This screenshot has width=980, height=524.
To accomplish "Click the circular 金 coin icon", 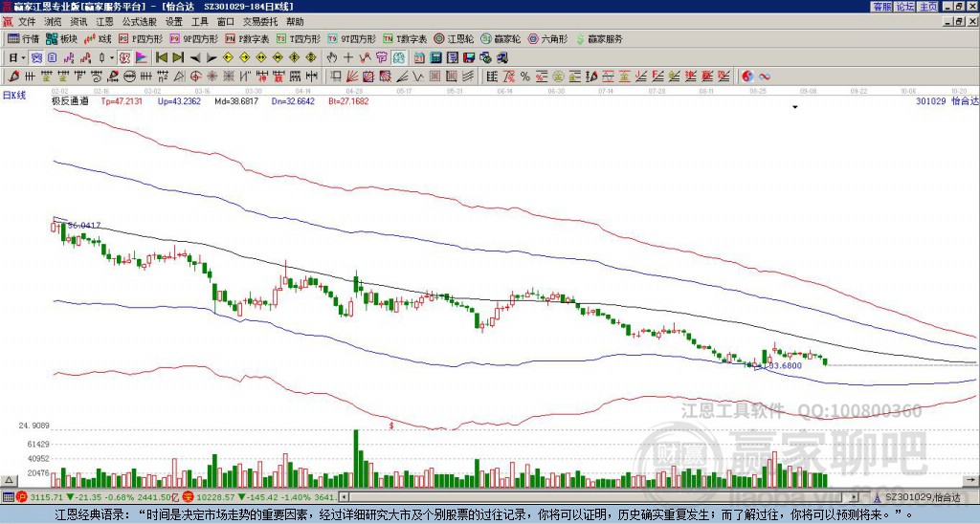I will click(558, 76).
